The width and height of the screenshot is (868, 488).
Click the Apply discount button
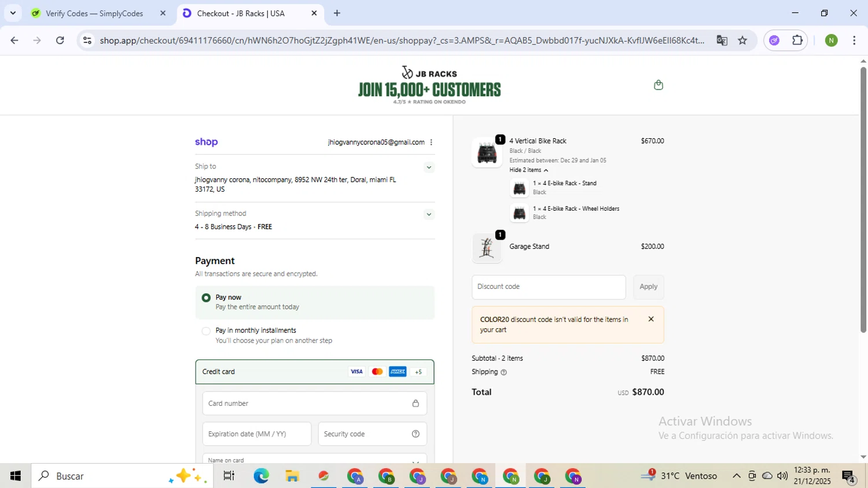point(648,287)
